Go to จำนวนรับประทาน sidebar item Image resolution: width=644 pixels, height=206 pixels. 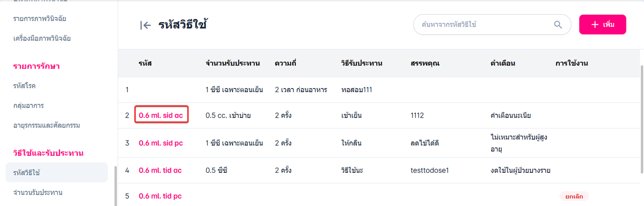pos(38,192)
